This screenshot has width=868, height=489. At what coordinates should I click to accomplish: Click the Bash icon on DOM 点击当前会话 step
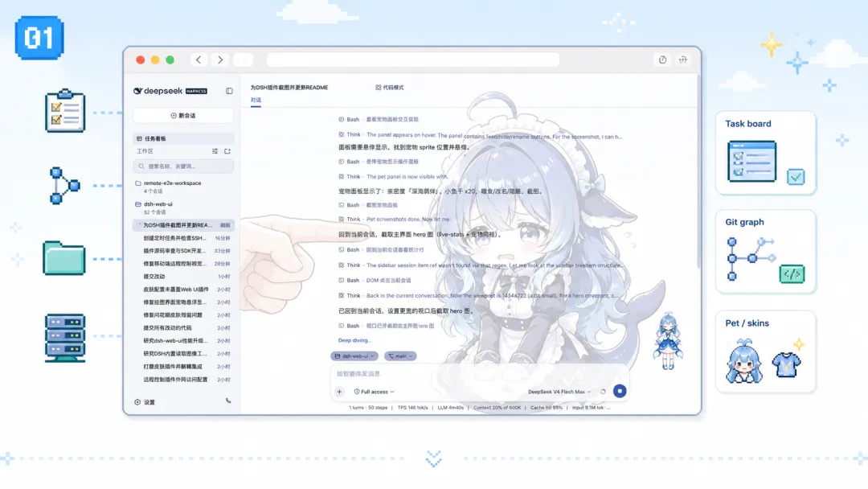coord(341,280)
